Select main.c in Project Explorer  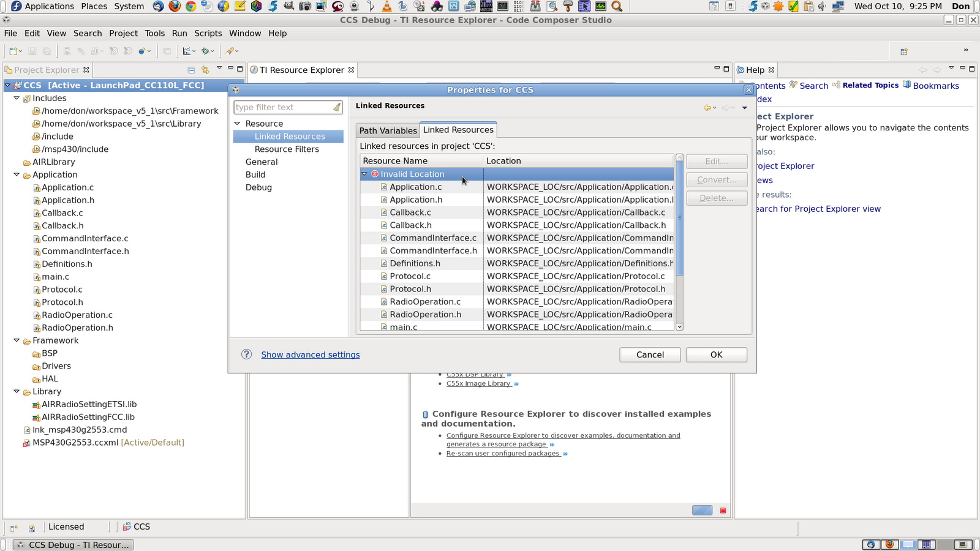[x=55, y=277]
